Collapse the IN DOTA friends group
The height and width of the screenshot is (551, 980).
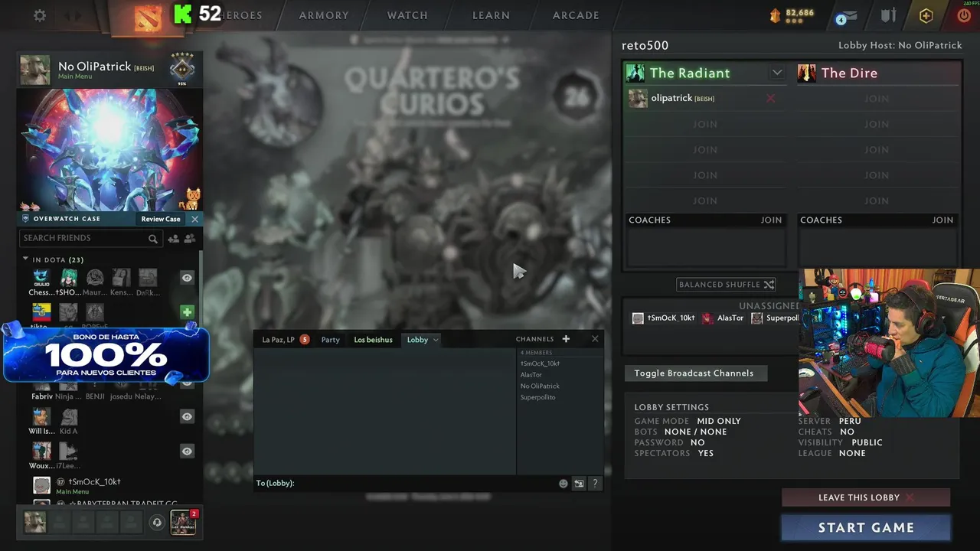[x=25, y=259]
